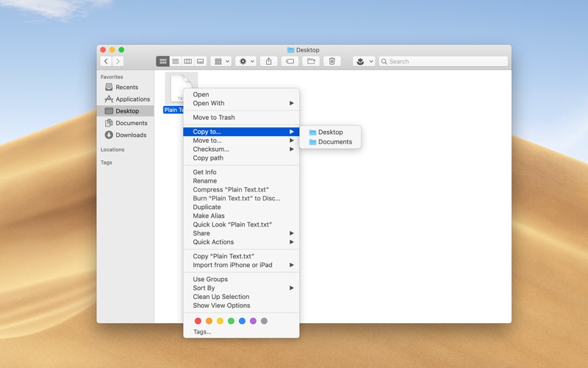Switch to list view
588x368 pixels.
click(x=176, y=61)
